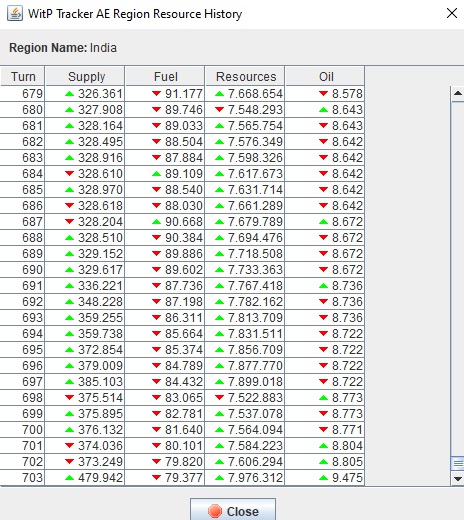Click the red down arrow beside Supply 328.610
Image resolution: width=464 pixels, height=520 pixels.
click(x=69, y=174)
